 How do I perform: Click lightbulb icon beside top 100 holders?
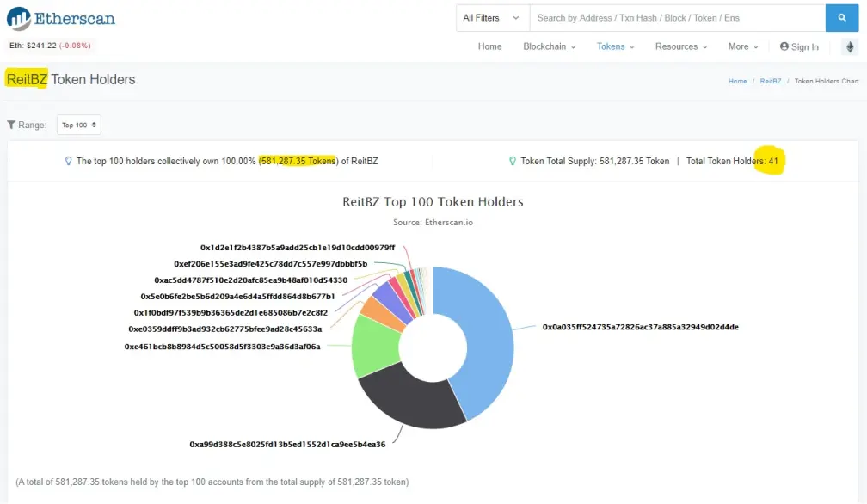69,161
